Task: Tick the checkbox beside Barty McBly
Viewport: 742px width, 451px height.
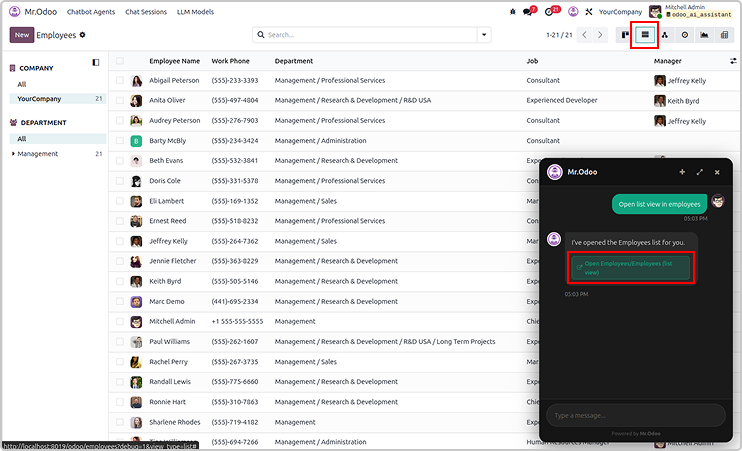Action: tap(120, 141)
